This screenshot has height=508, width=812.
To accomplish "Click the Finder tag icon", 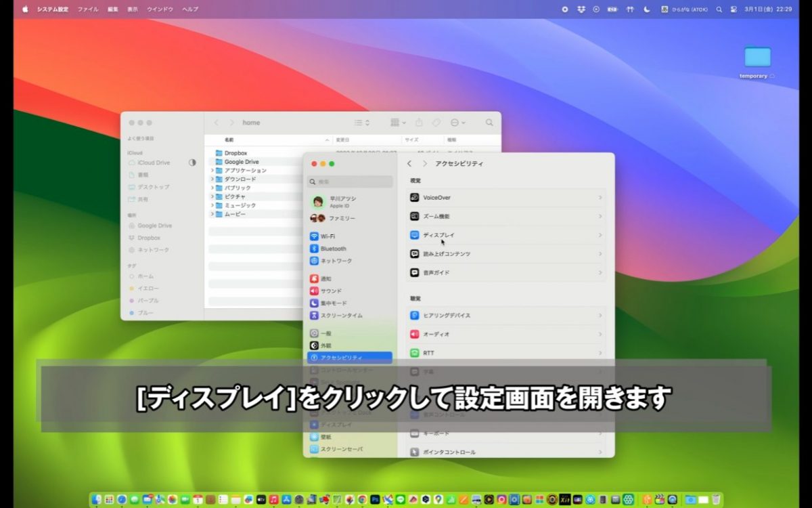I will 436,123.
